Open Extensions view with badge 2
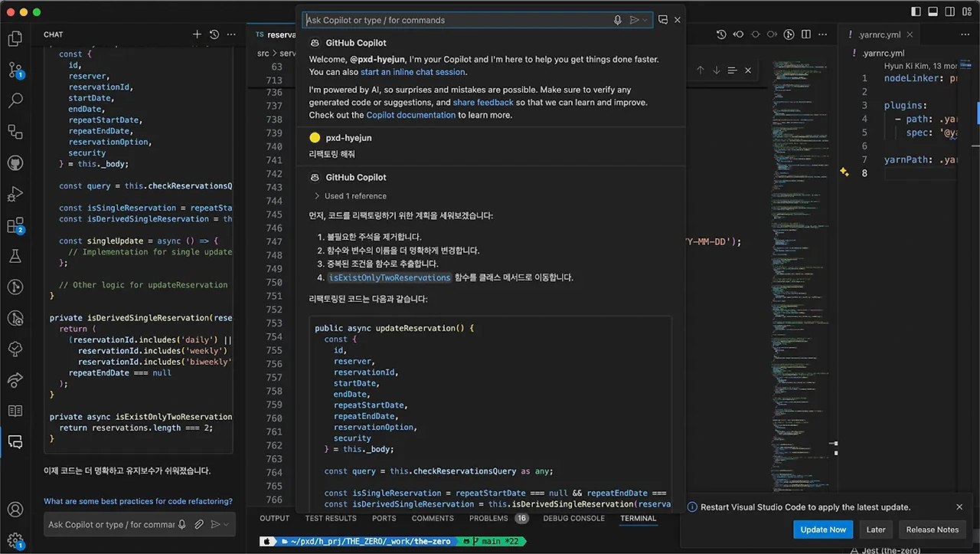This screenshot has height=554, width=980. point(15,225)
